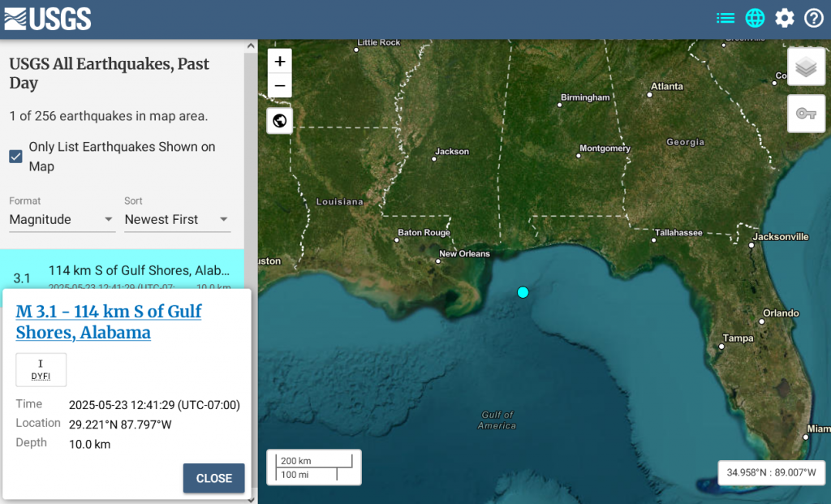Click the depth value 10.0 km
Screen dimensions: 831x504
(89, 444)
